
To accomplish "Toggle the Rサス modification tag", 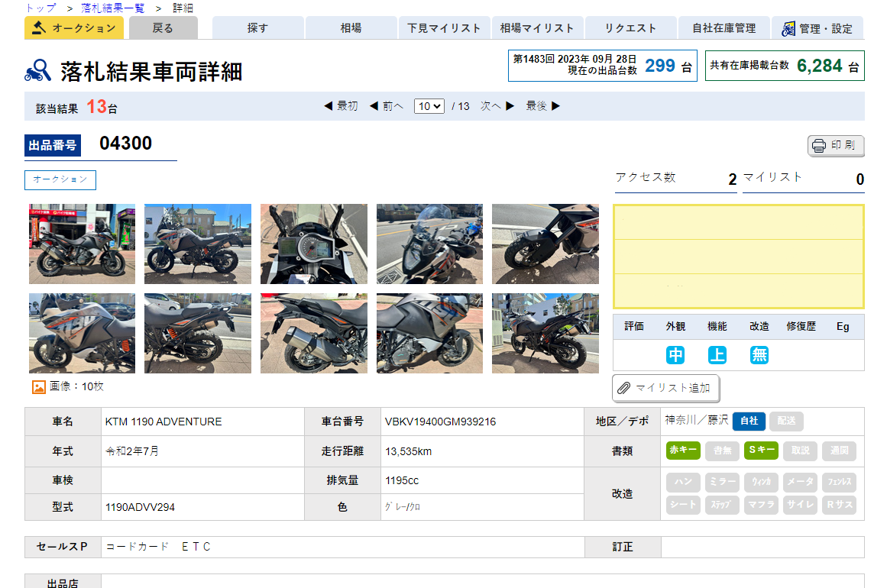I will [x=839, y=505].
